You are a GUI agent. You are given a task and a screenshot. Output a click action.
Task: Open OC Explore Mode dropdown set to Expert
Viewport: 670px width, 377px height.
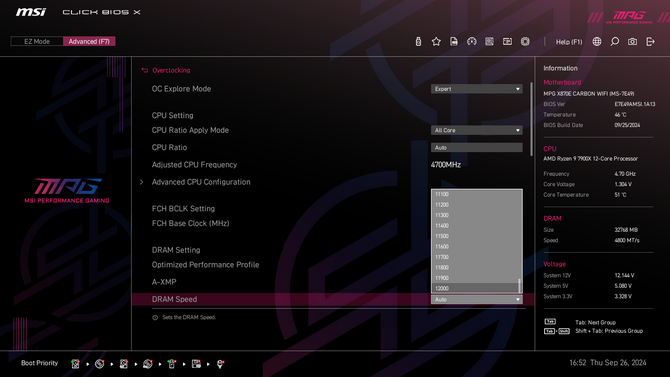(x=476, y=89)
